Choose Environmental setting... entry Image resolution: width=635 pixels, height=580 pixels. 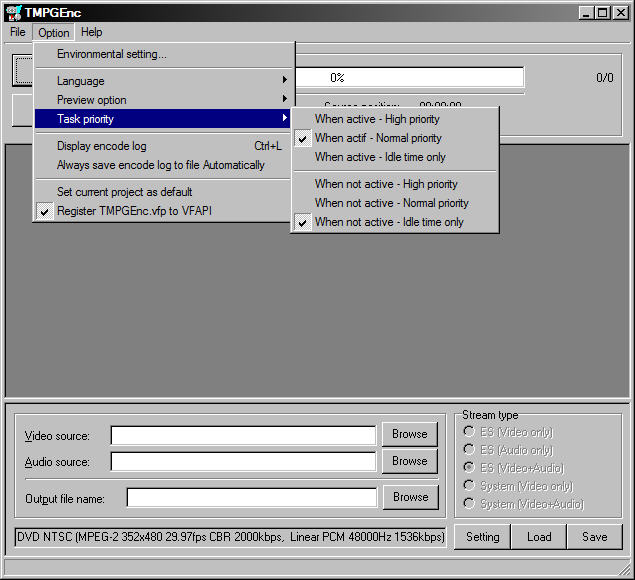[x=163, y=54]
